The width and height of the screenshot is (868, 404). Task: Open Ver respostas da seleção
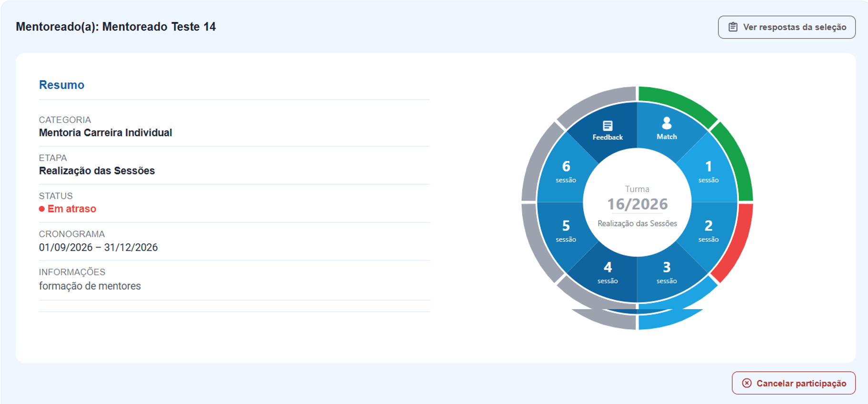coord(787,27)
